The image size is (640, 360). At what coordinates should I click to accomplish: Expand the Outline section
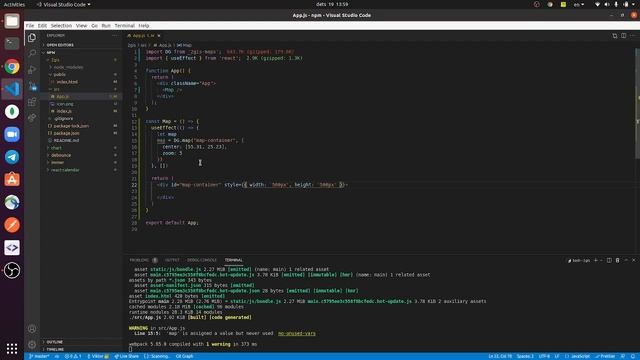tap(54, 342)
